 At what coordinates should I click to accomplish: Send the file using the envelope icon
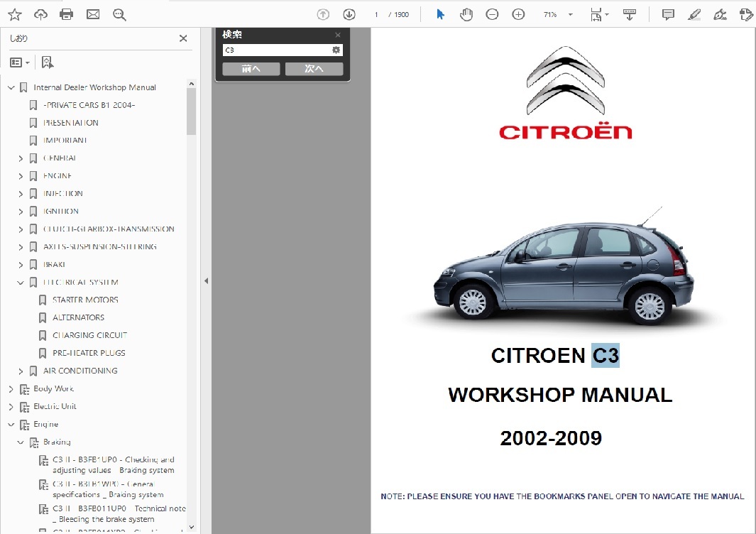pyautogui.click(x=93, y=14)
